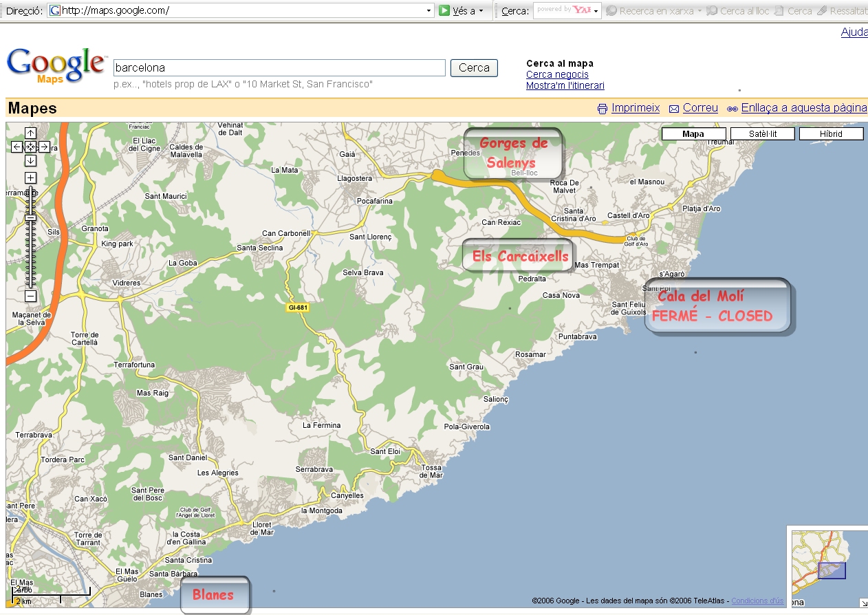Expand the Vés a dropdown arrow
The width and height of the screenshot is (868, 615).
[x=481, y=11]
